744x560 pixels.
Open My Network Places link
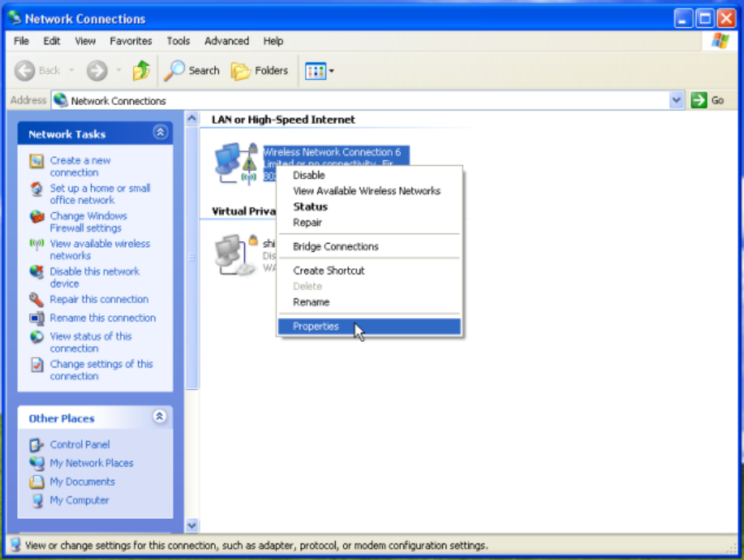point(92,463)
